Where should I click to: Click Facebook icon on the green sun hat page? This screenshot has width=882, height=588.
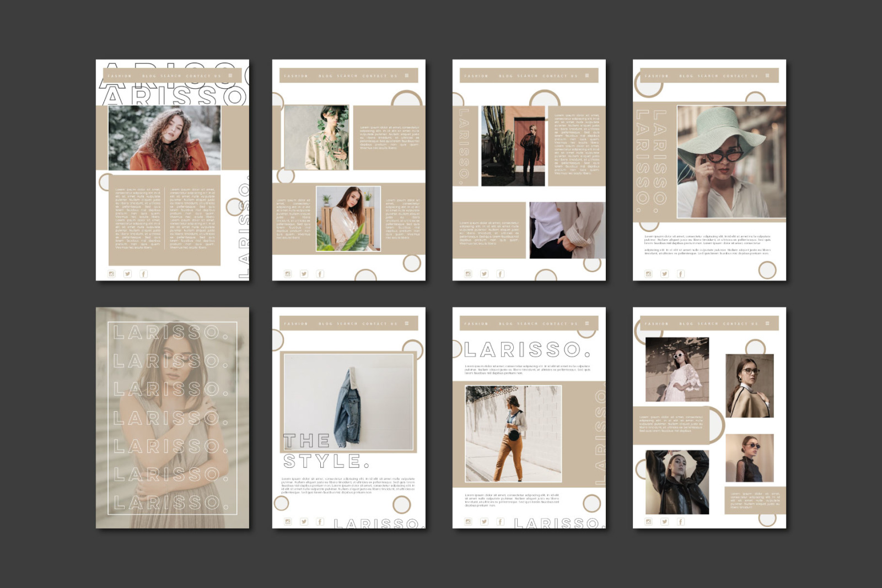tap(681, 274)
